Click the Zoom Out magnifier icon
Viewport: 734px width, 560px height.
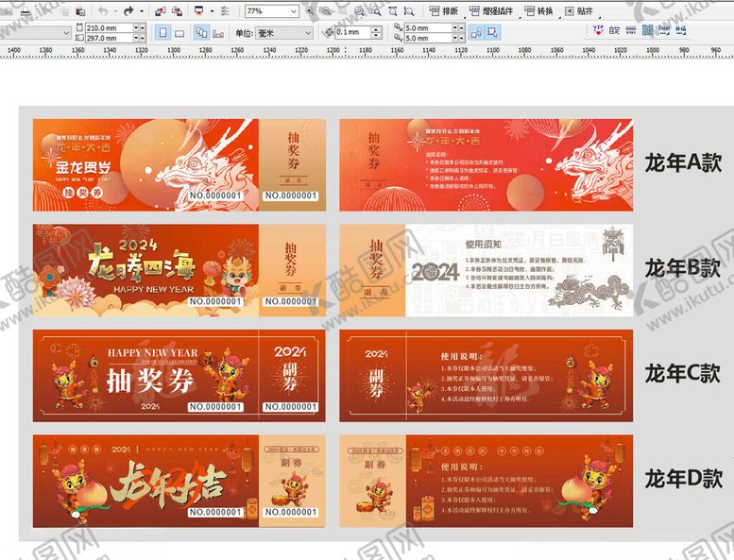coord(326,11)
